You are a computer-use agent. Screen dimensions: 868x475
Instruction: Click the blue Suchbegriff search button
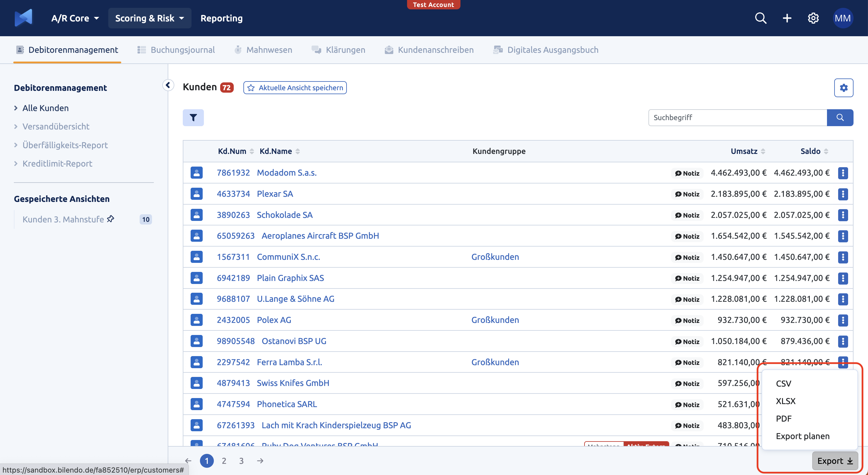coord(840,118)
